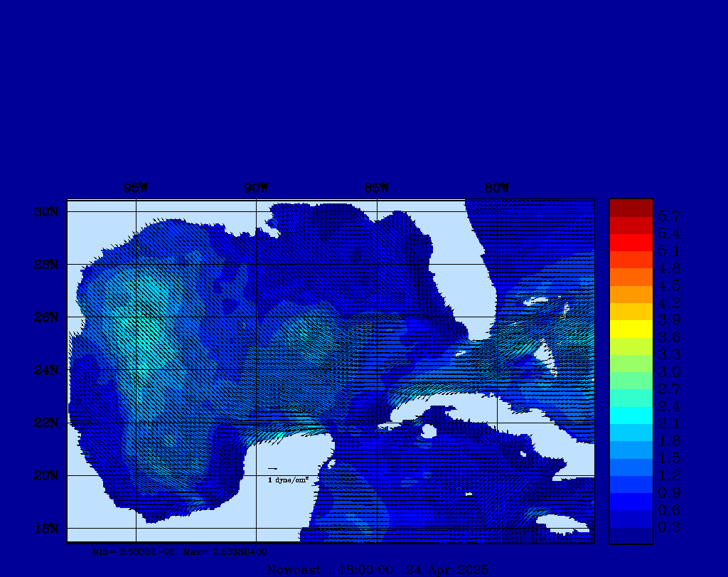Click the Nowcast date caption
This screenshot has height=577, width=728.
pyautogui.click(x=377, y=569)
